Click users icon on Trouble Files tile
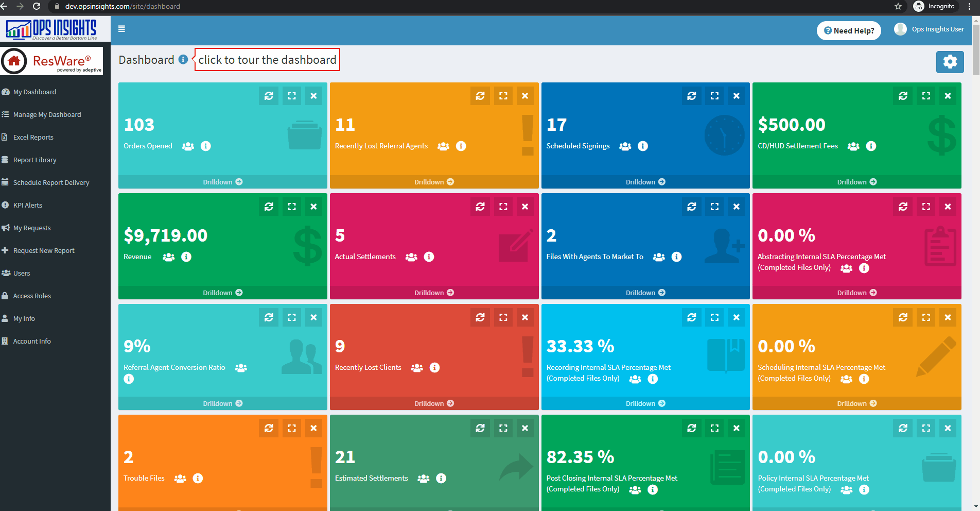This screenshot has height=511, width=980. [x=180, y=478]
